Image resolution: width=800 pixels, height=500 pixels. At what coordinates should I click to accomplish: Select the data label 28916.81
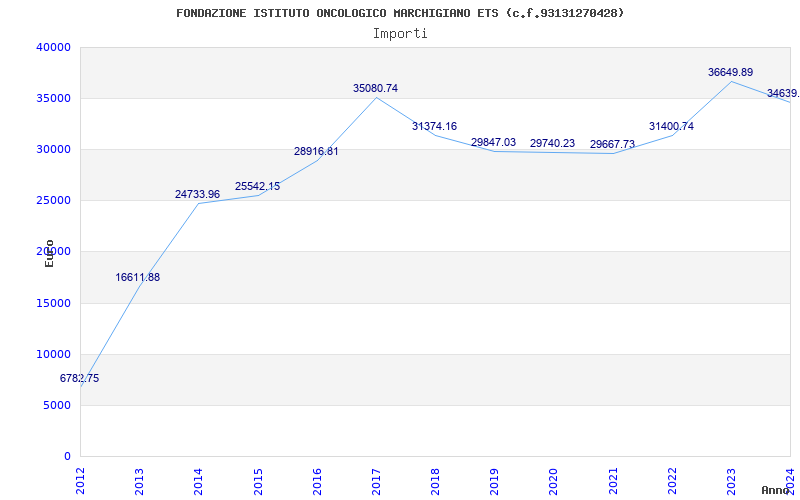pyautogui.click(x=316, y=152)
